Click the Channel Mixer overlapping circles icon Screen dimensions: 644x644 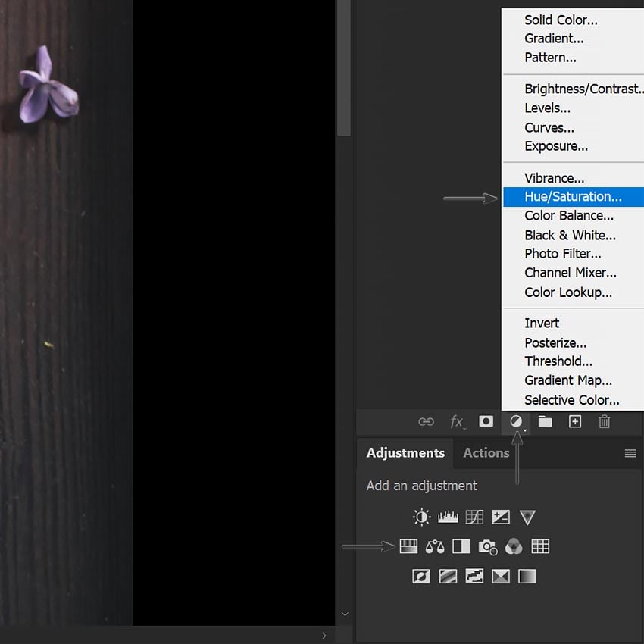(514, 546)
